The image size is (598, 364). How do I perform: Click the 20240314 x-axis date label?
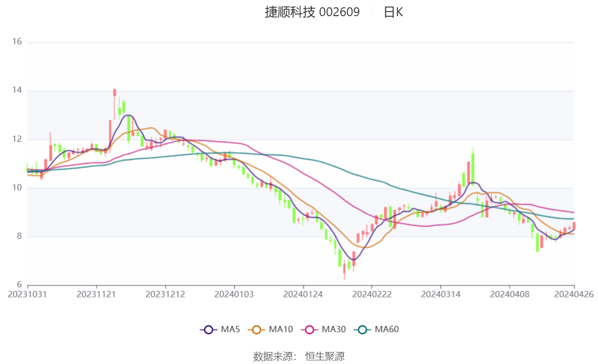(441, 295)
